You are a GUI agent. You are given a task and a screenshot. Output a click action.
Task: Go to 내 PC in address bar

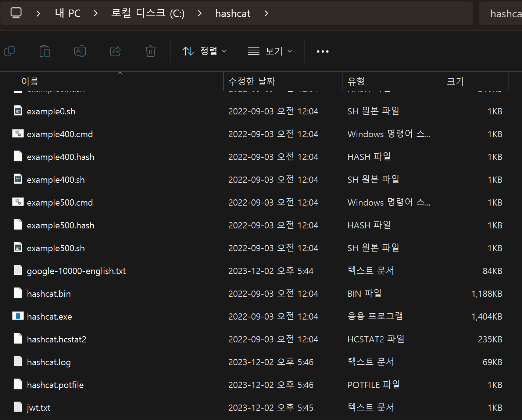68,13
